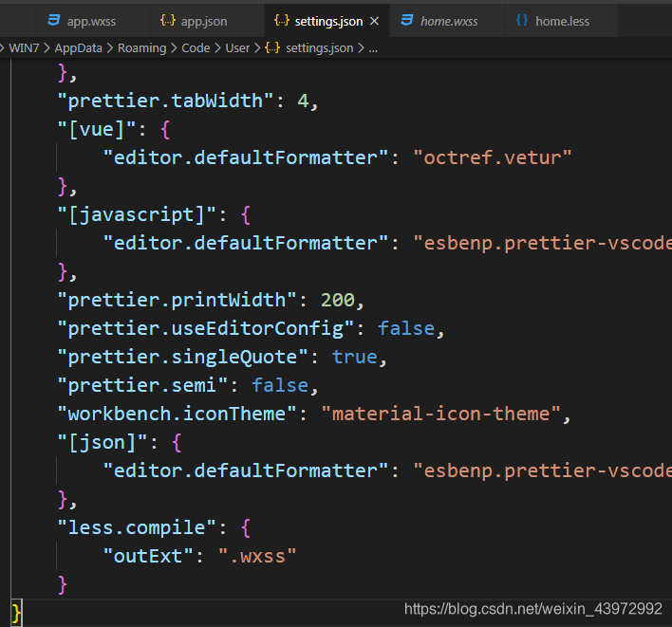Image resolution: width=672 pixels, height=627 pixels.
Task: Open the AppData breadcrumb folder
Action: click(79, 48)
